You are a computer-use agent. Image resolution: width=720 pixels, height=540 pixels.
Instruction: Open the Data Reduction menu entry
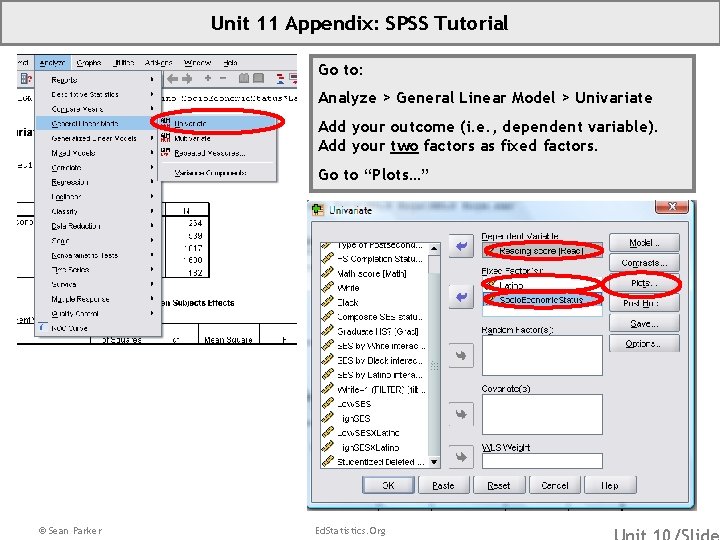coord(98,226)
